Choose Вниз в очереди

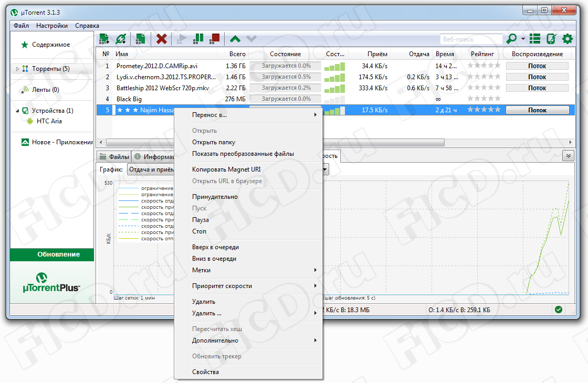point(248,259)
